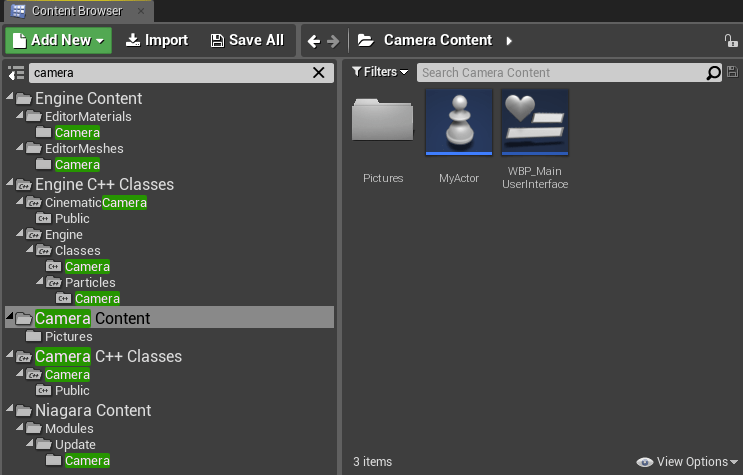The image size is (743, 475).
Task: Collapse Engine C++ Classes node
Action: [x=9, y=183]
